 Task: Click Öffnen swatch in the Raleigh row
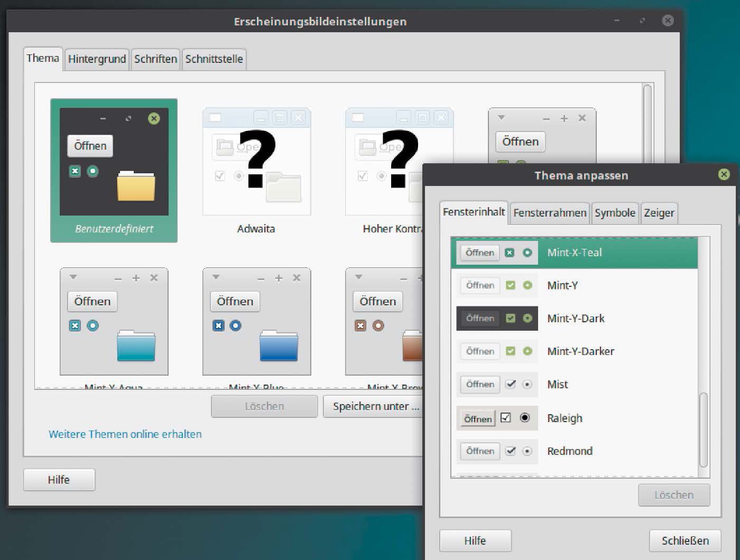[478, 418]
